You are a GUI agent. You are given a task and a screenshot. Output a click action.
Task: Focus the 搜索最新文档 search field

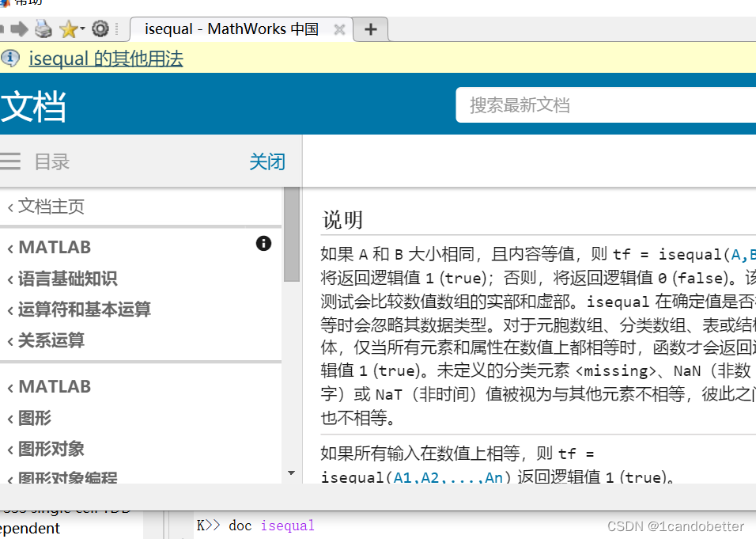pos(606,104)
